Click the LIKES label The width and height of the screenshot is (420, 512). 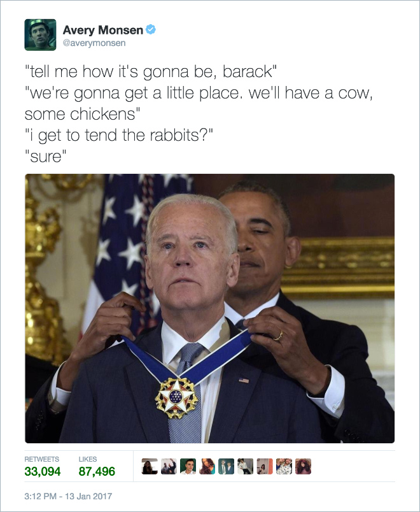point(88,459)
